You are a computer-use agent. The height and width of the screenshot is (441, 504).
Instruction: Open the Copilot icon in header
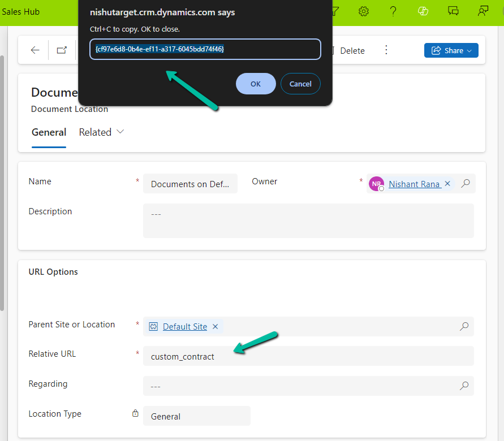[x=423, y=11]
